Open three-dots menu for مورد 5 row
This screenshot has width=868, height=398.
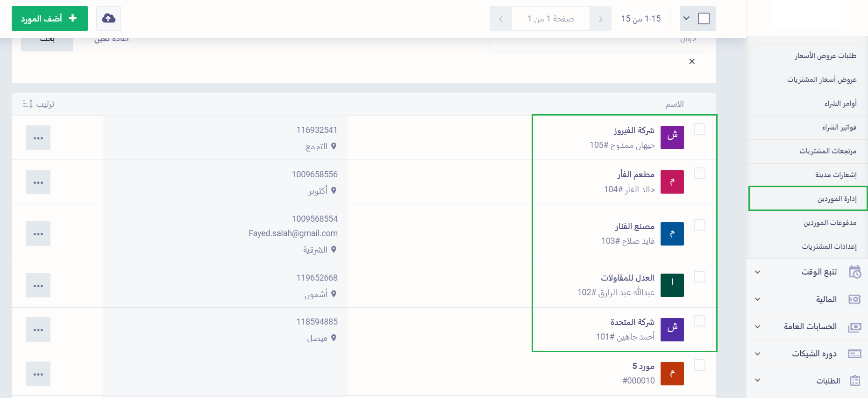pyautogui.click(x=38, y=374)
